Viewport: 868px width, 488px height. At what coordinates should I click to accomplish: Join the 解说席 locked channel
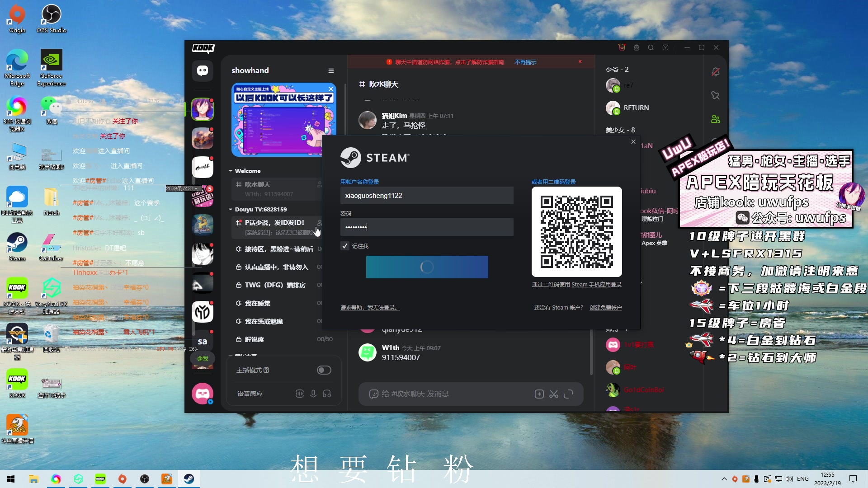(x=283, y=339)
